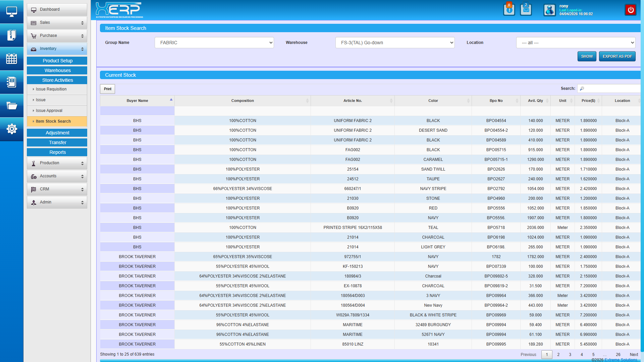644x362 pixels.
Task: Click the red power logout icon
Action: tap(631, 10)
